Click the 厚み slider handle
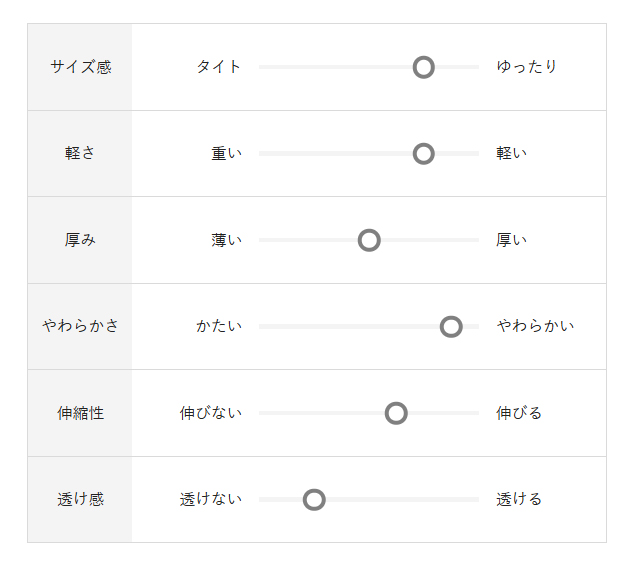Viewport: 631px width, 567px height. [369, 240]
